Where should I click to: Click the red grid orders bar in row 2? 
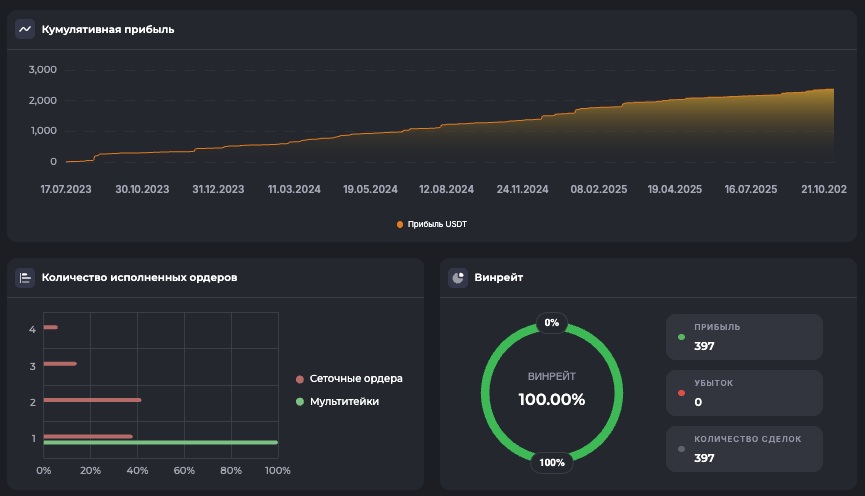[x=92, y=400]
